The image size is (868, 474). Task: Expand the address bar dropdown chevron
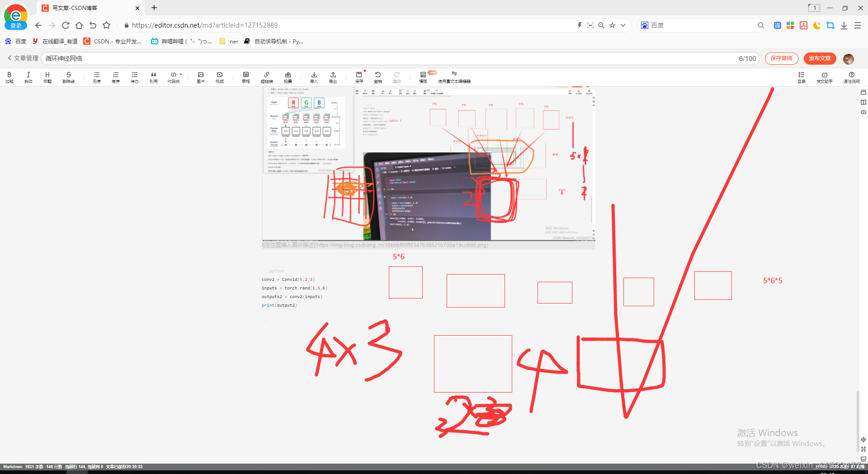click(x=623, y=25)
